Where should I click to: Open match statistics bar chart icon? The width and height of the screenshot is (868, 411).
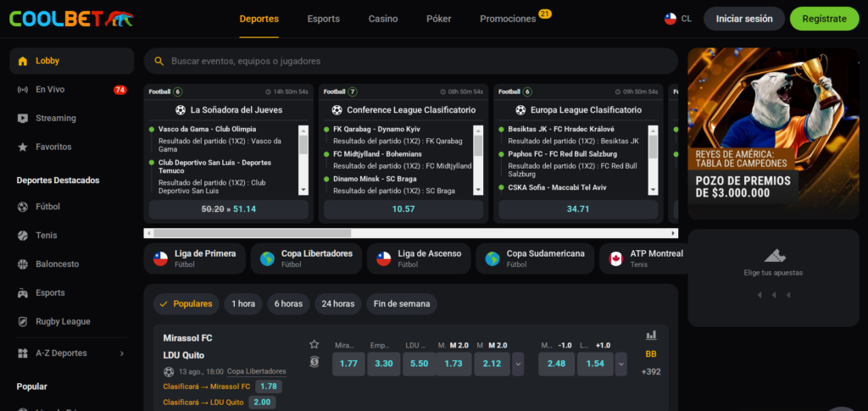(x=651, y=336)
